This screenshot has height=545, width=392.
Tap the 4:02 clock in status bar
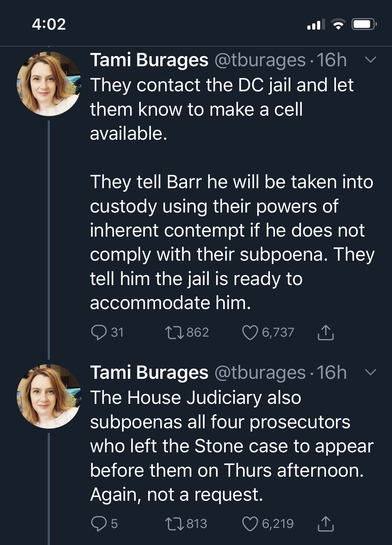49,24
